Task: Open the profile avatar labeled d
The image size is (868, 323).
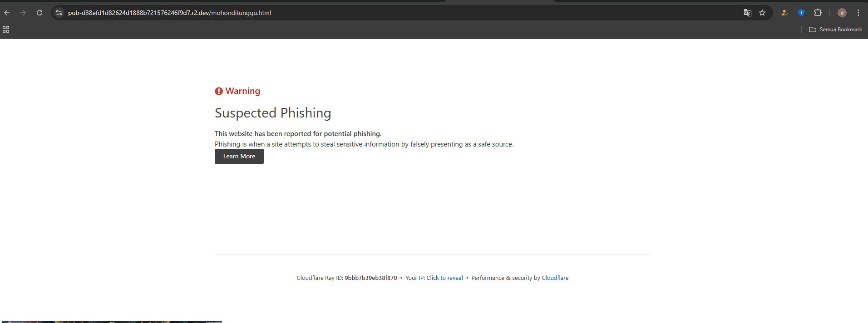Action: pos(842,13)
